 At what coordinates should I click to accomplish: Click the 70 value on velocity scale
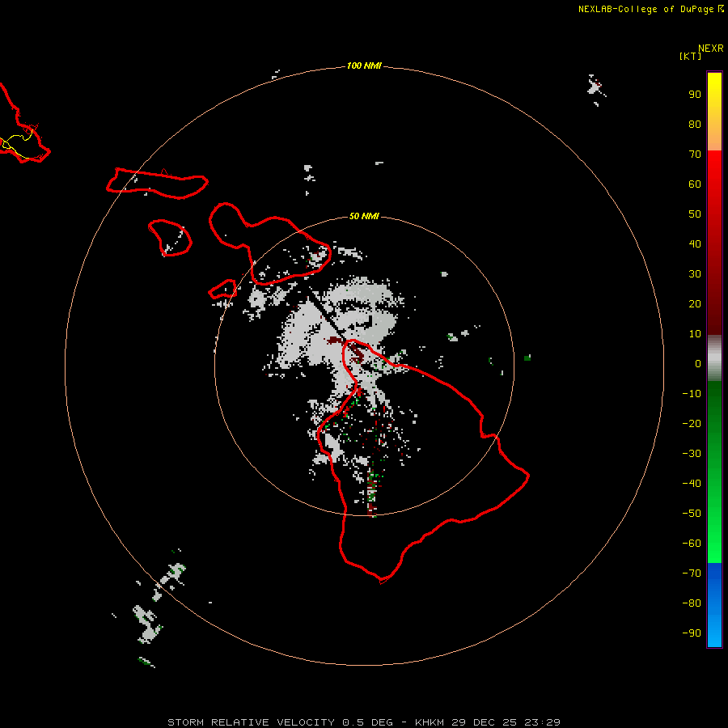point(695,154)
